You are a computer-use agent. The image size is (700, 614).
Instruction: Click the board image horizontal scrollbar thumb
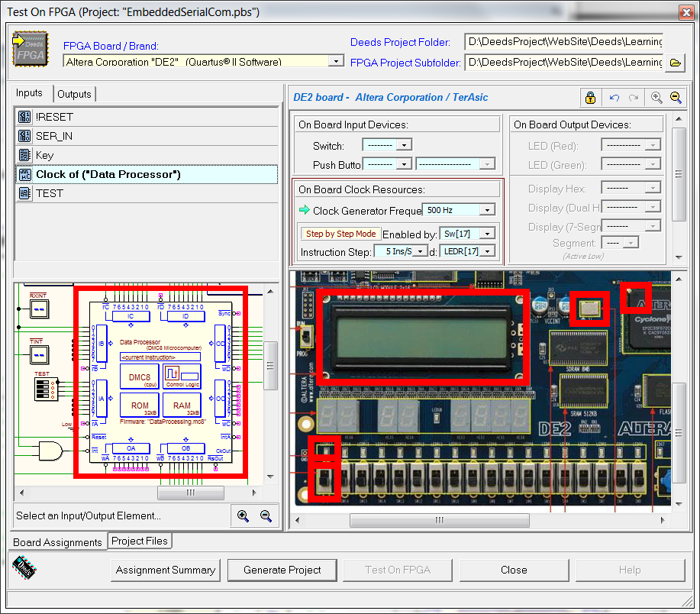pos(440,520)
